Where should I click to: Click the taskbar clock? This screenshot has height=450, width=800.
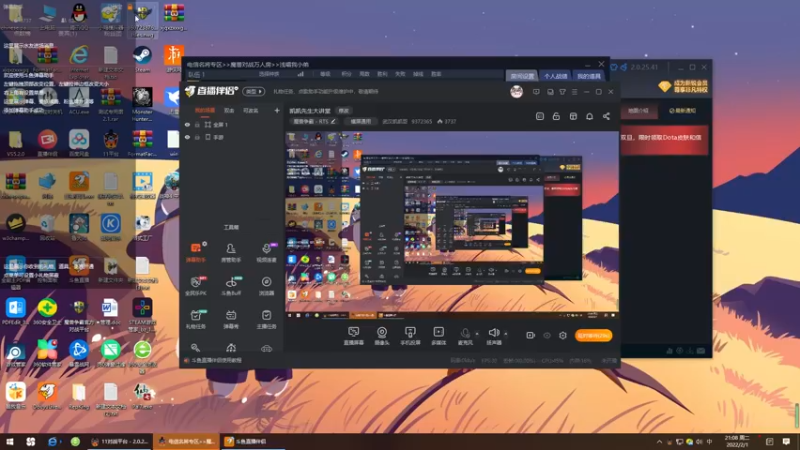pos(737,441)
